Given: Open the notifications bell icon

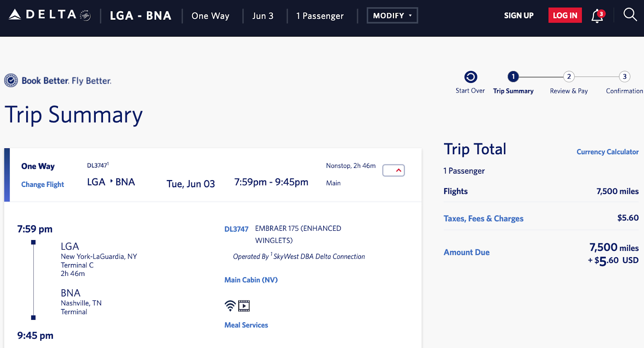Looking at the screenshot, I should tap(597, 16).
